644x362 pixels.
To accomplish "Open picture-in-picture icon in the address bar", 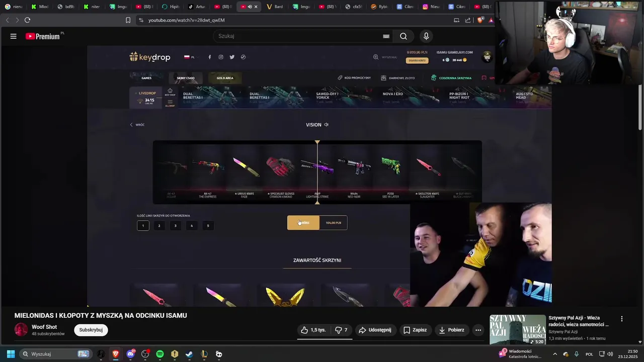I will point(456,20).
